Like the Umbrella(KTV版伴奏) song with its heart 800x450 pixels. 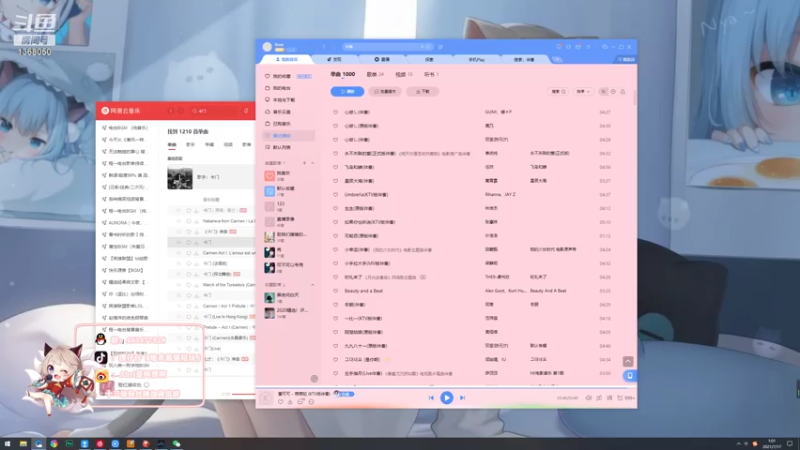pos(335,194)
